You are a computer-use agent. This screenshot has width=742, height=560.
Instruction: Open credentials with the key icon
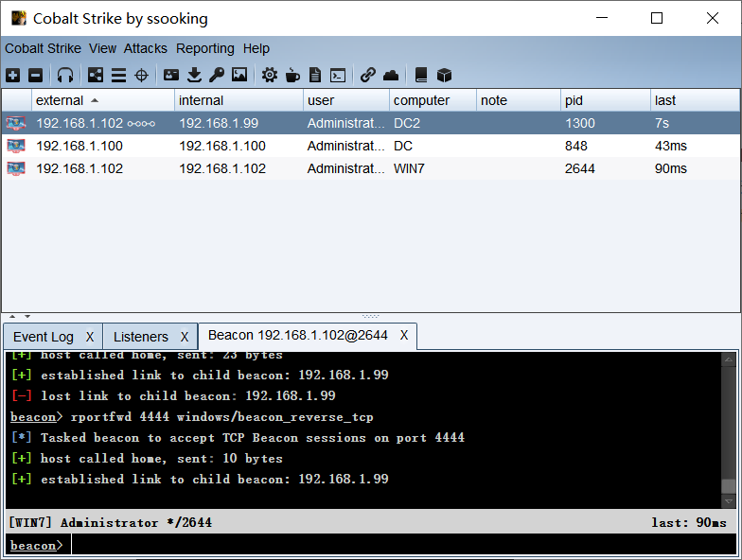217,75
